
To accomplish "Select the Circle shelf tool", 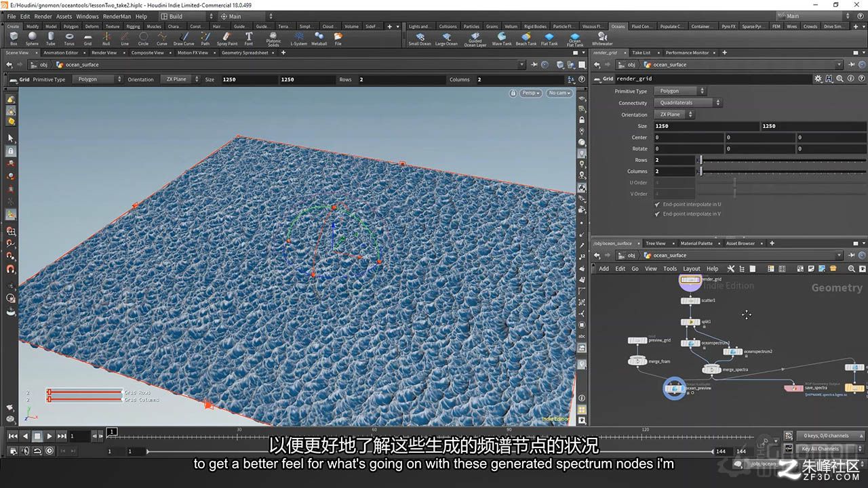I will (x=143, y=38).
